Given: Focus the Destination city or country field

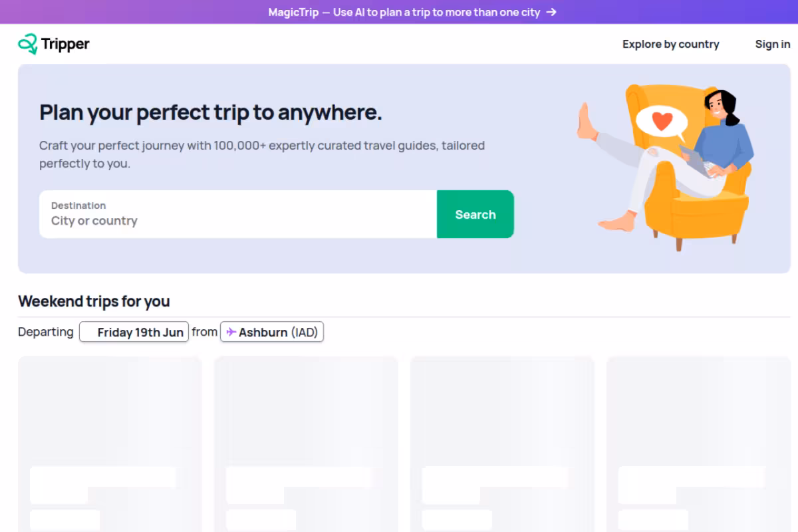Looking at the screenshot, I should pyautogui.click(x=238, y=214).
